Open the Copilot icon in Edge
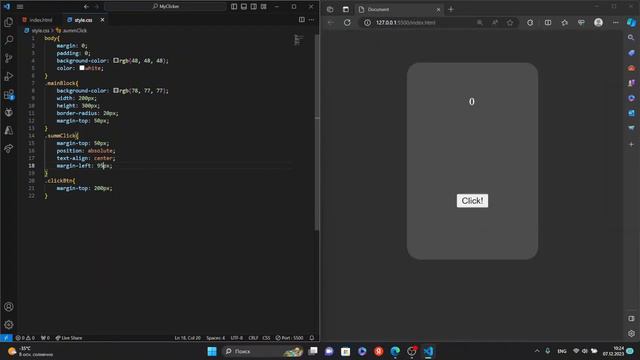Viewport: 640px width, 360px height. click(631, 22)
